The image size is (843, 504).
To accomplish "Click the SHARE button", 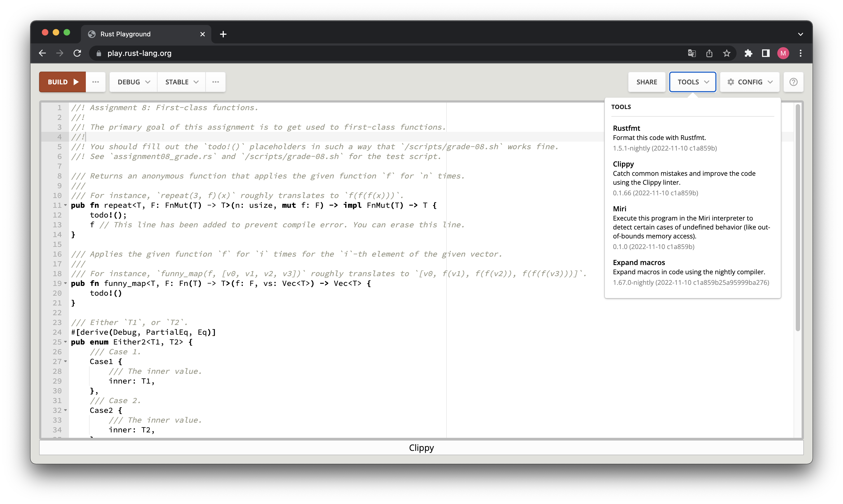I will click(x=647, y=81).
